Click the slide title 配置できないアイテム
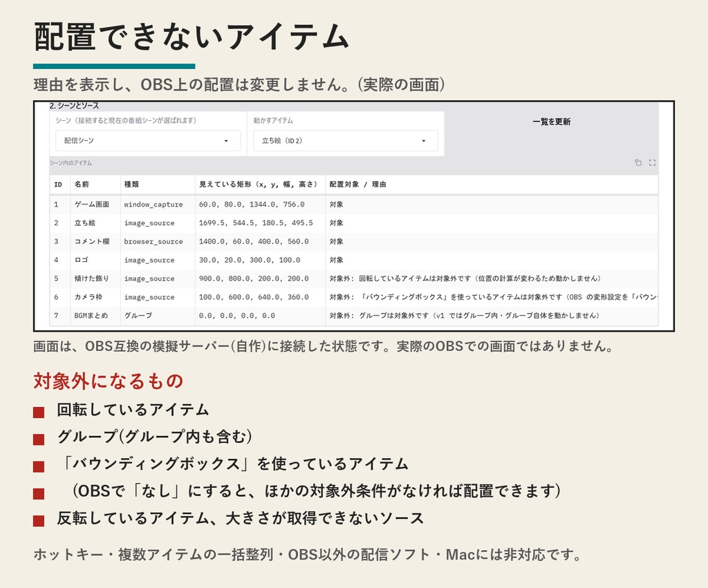Screen dimensions: 708x588 point(192,37)
